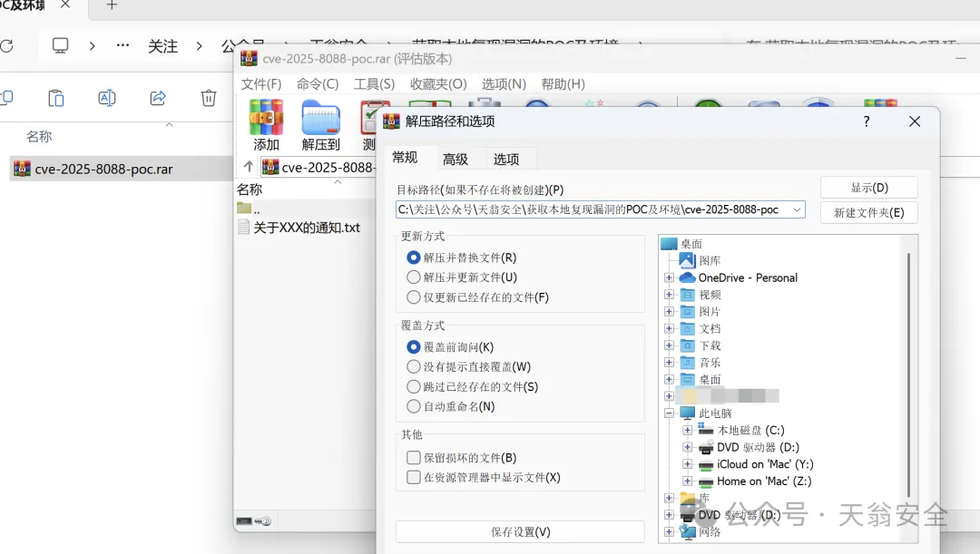This screenshot has width=980, height=554.
Task: Click the up-one-level arrow in WinRAR
Action: [x=248, y=167]
